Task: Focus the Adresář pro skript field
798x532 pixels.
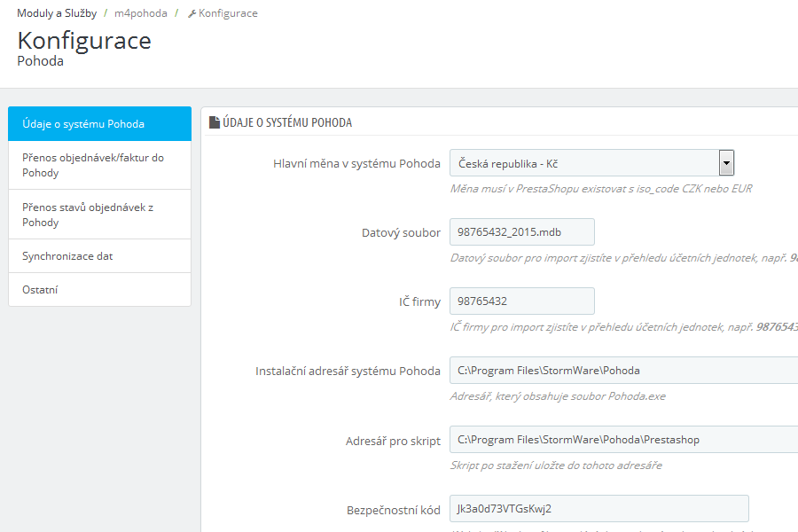Action: (x=624, y=440)
